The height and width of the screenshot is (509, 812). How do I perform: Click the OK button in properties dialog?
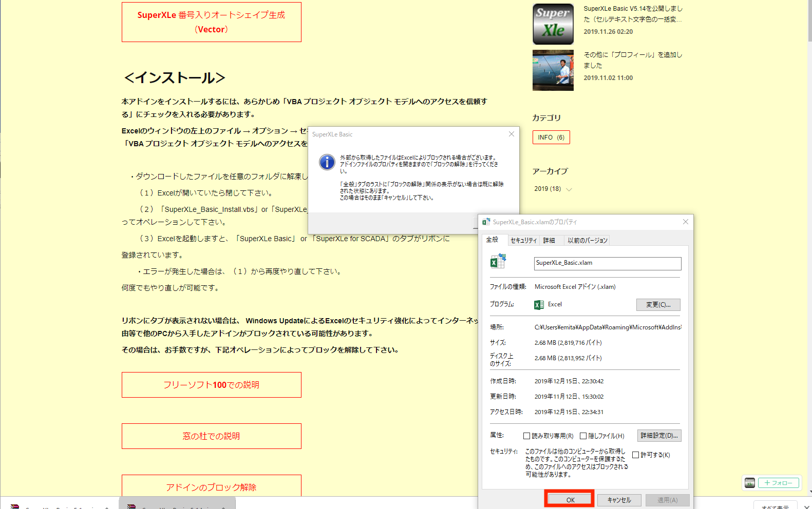pos(570,500)
